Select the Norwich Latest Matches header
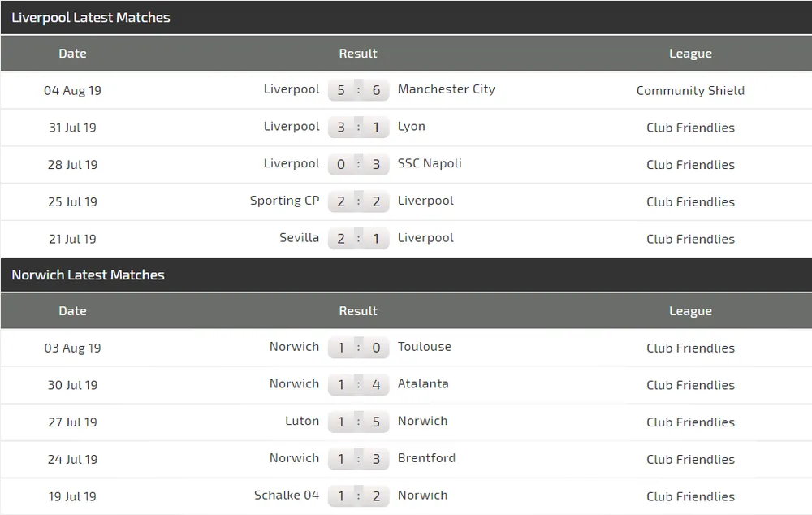This screenshot has width=812, height=515. (88, 275)
